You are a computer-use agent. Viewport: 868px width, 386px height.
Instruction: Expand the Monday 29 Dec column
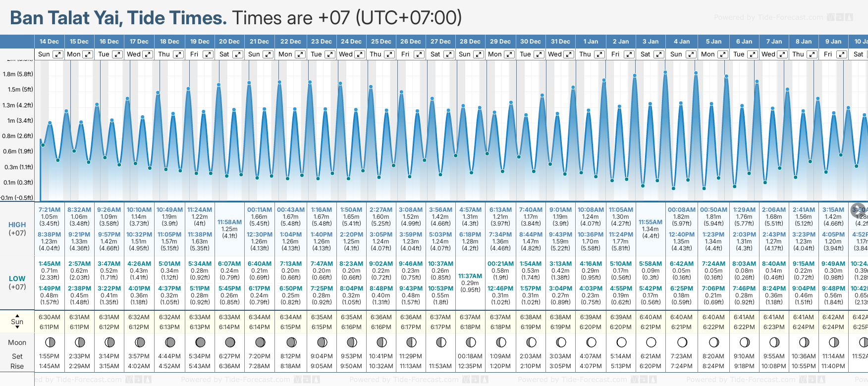pyautogui.click(x=509, y=54)
